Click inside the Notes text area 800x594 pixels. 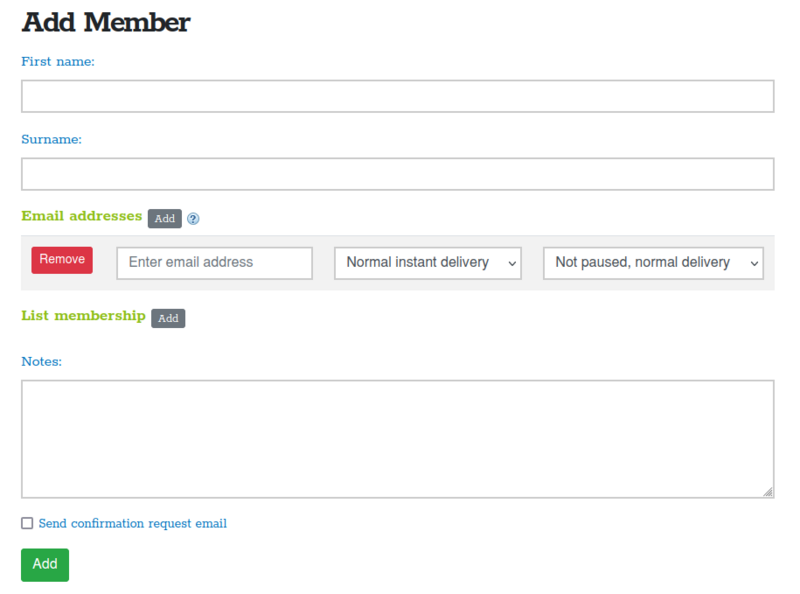(397, 438)
